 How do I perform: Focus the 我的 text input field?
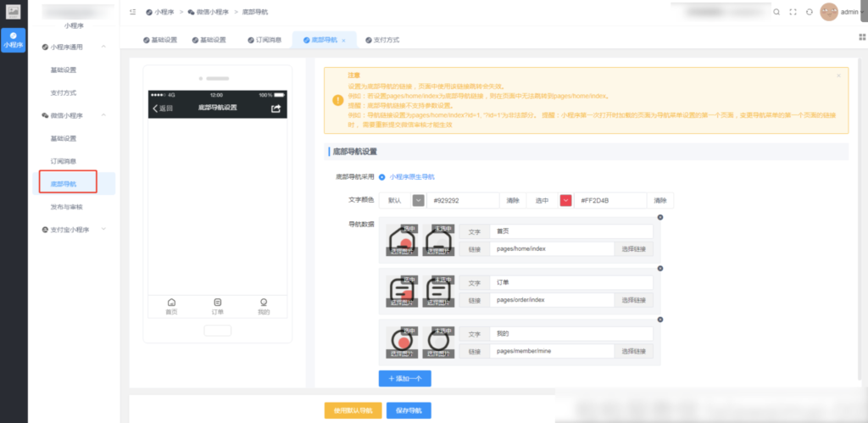pyautogui.click(x=571, y=334)
